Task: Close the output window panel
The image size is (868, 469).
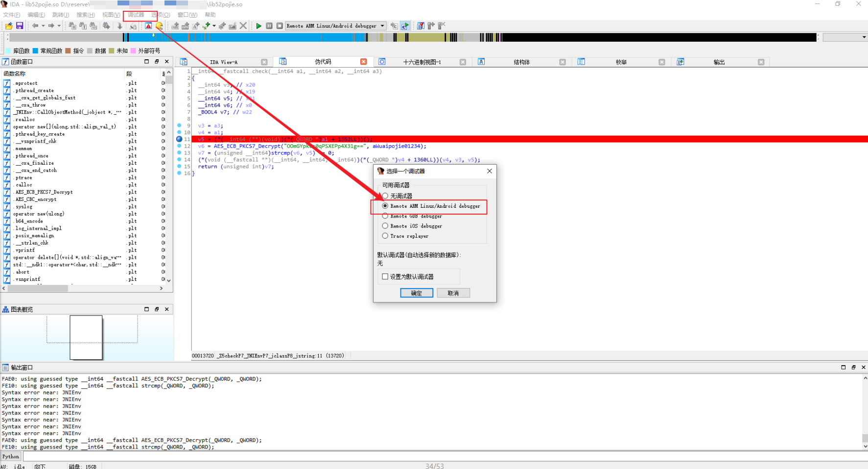Action: (864, 367)
